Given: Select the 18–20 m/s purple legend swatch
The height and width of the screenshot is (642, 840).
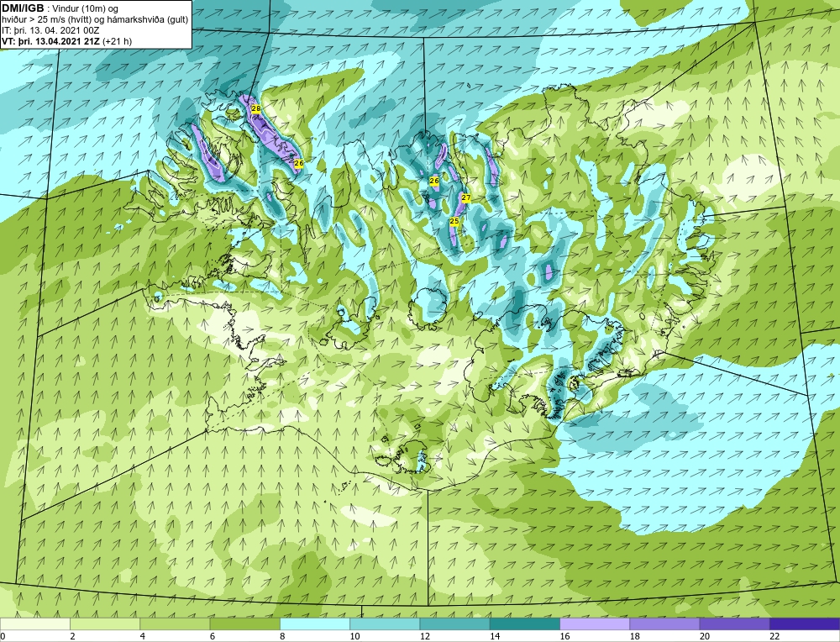Looking at the screenshot, I should click(x=664, y=624).
